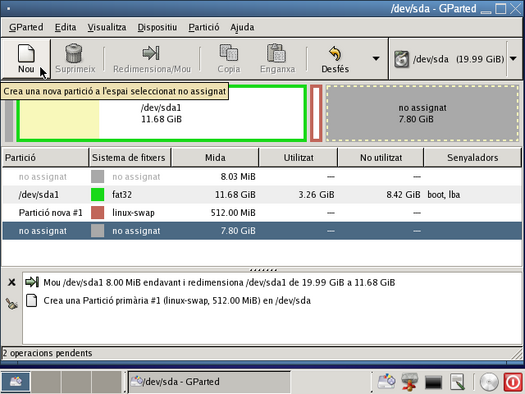
Task: Click the 512.00 MiB size value
Action: coord(233,213)
